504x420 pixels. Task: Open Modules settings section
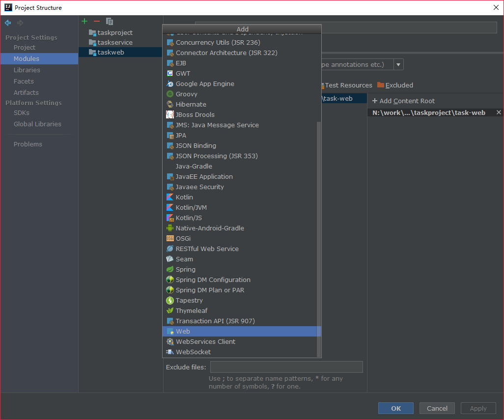(x=39, y=58)
